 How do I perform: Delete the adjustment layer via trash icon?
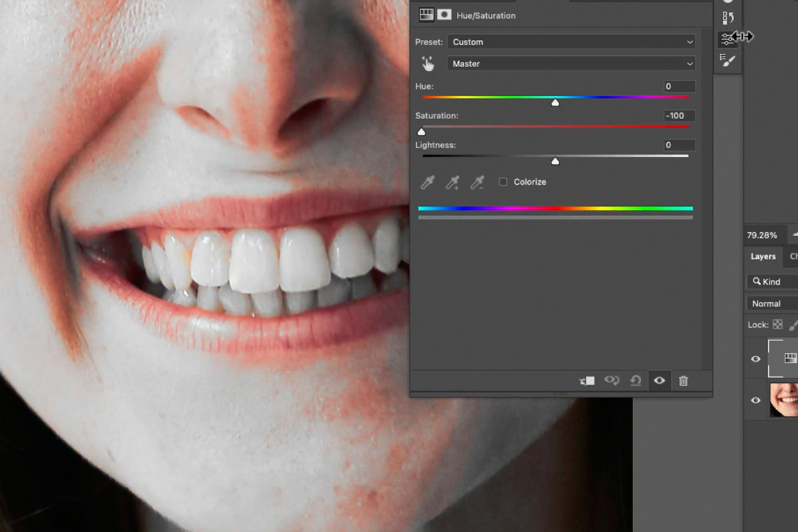683,380
